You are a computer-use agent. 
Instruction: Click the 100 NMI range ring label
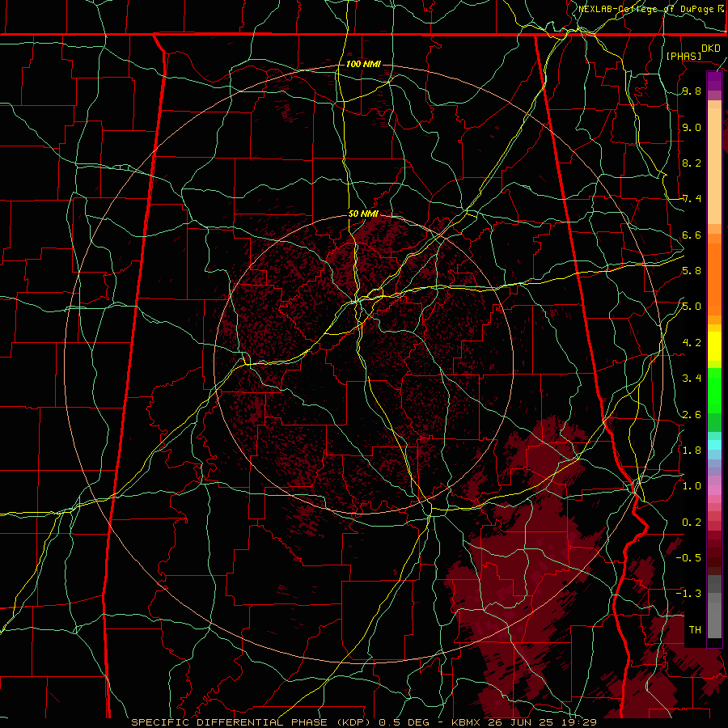(363, 64)
